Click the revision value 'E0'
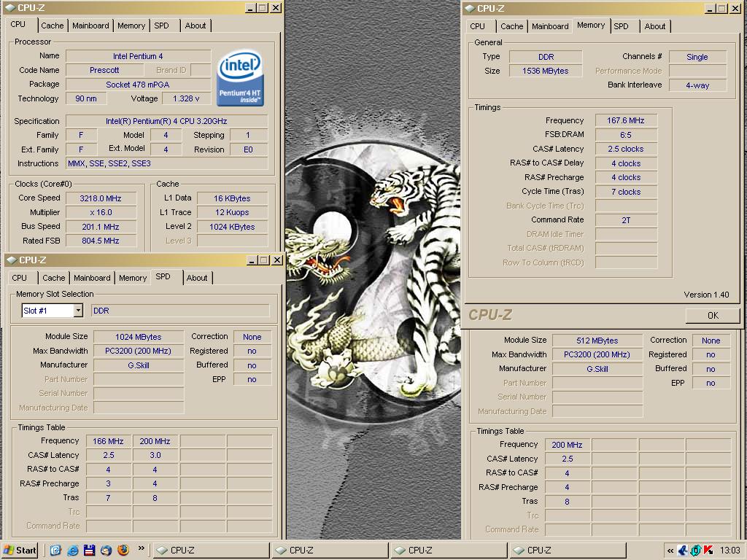The image size is (747, 560). point(248,149)
